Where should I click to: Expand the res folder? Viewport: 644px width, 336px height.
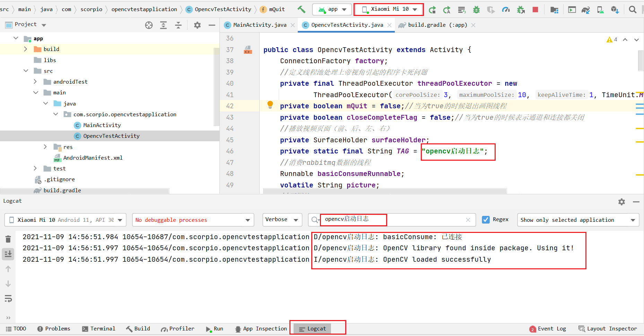(x=45, y=147)
